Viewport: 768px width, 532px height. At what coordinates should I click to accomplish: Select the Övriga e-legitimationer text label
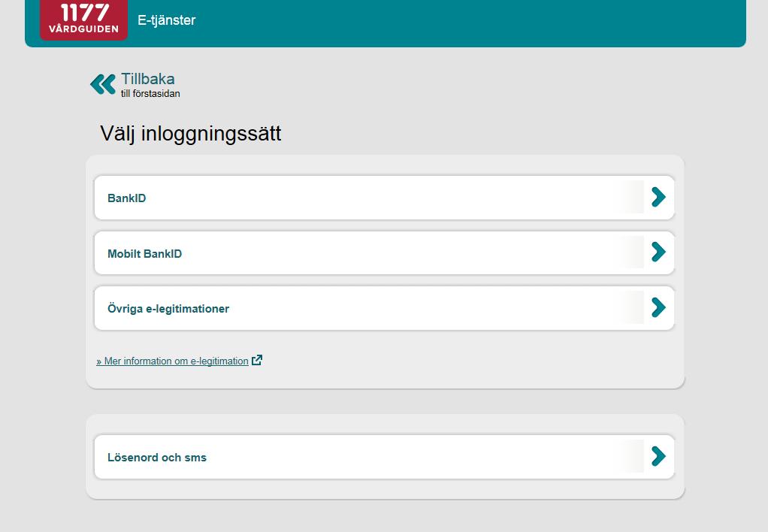click(x=168, y=309)
